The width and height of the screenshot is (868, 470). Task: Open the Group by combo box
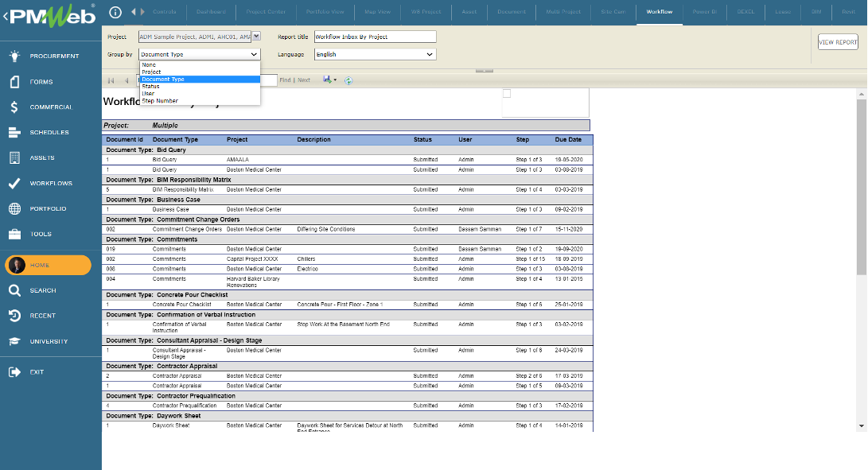click(199, 54)
